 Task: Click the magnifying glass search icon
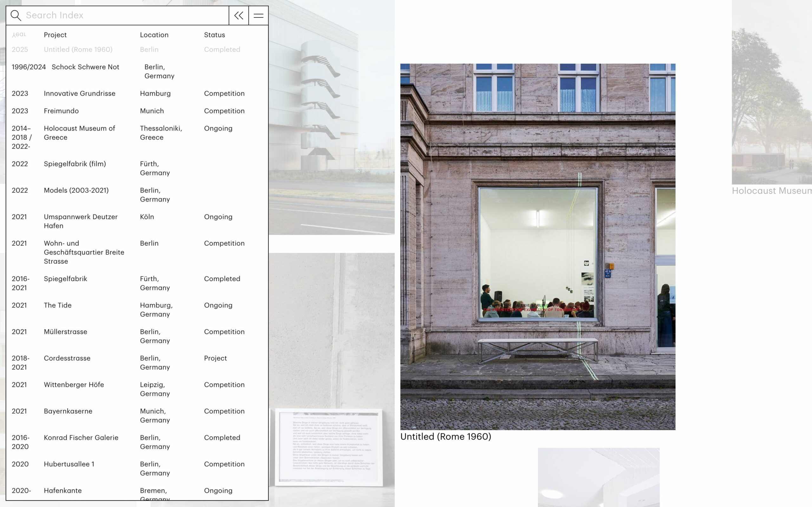click(x=16, y=16)
